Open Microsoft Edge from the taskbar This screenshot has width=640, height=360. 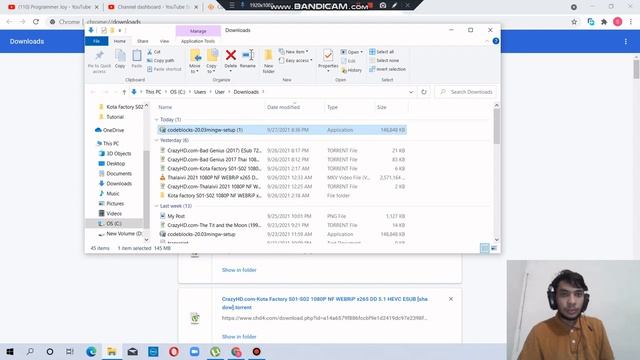coord(91,351)
